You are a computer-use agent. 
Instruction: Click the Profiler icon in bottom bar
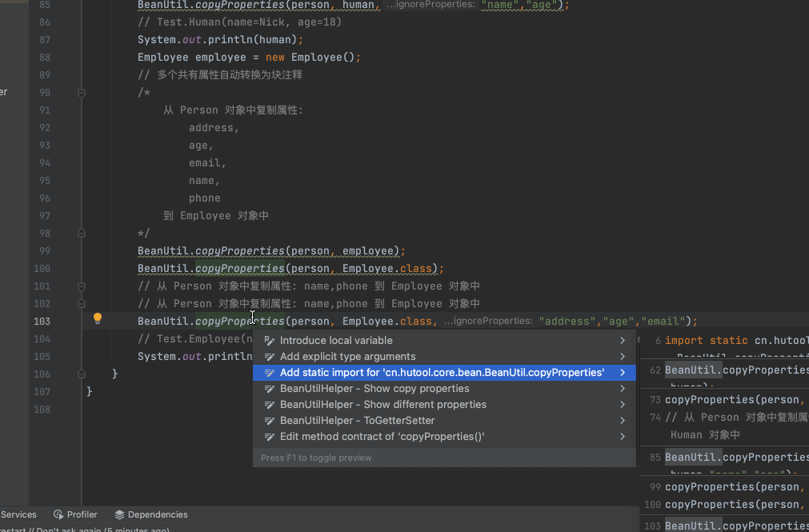(x=58, y=514)
